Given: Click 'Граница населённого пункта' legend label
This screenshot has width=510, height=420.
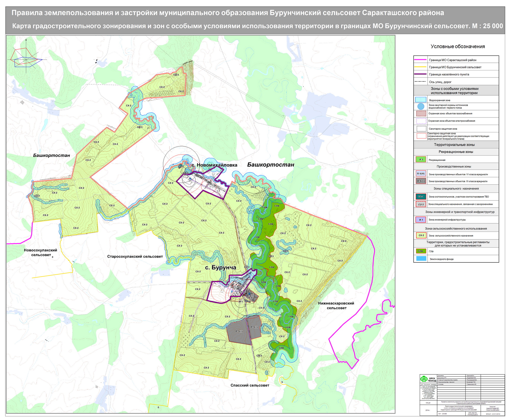Looking at the screenshot, I should pyautogui.click(x=449, y=74).
